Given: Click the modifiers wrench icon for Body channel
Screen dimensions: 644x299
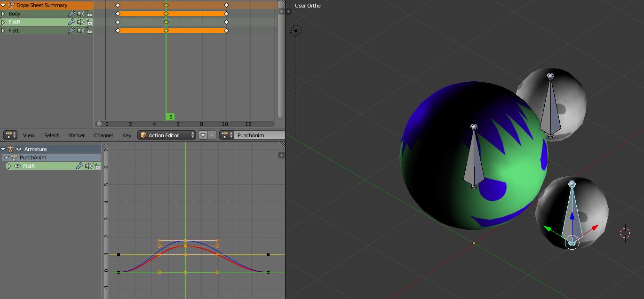Looking at the screenshot, I should click(72, 14).
